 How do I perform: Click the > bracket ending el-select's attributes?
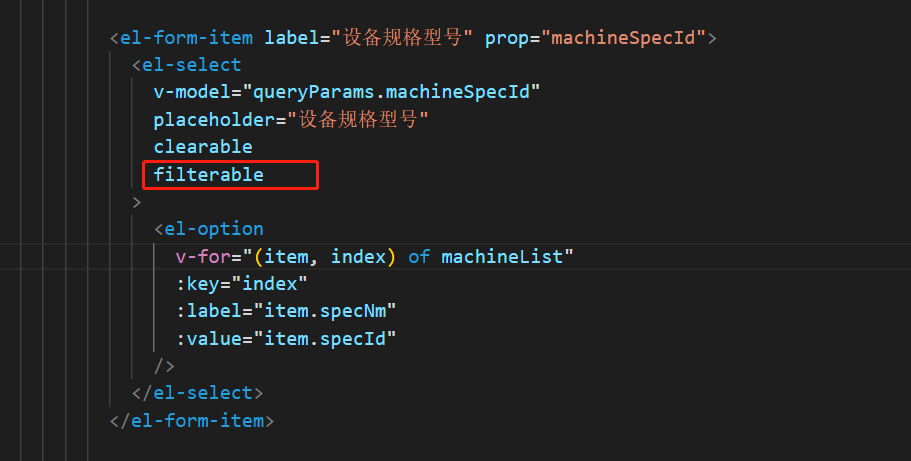[x=137, y=202]
